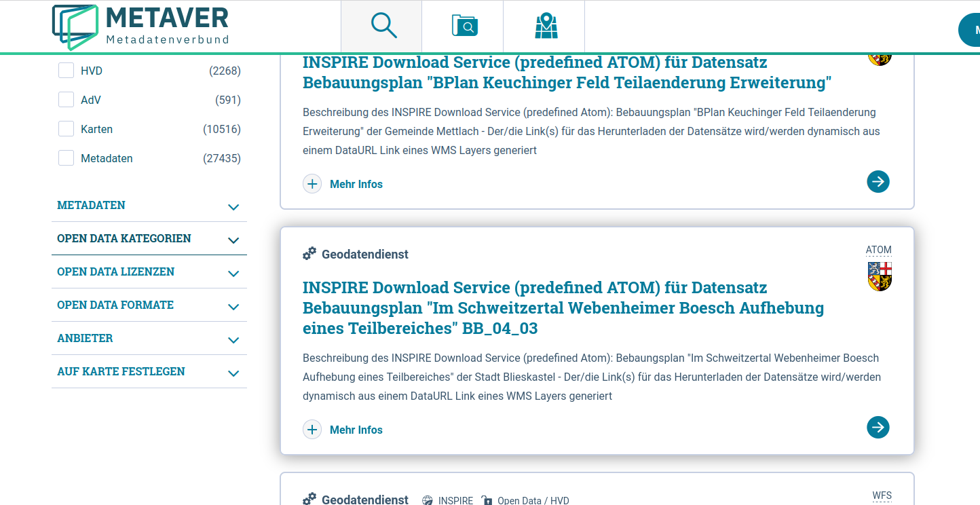Viewport: 980px width, 505px height.
Task: Click gears icon beside bottom Geodatendienst INSPIRE row
Action: point(309,500)
